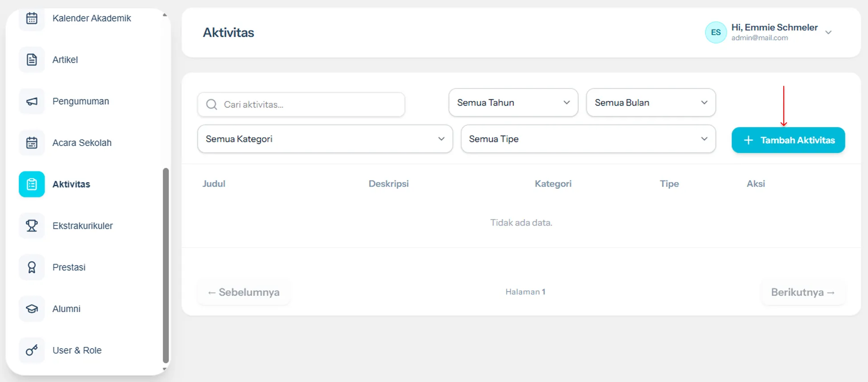Click the search magnifier icon
Viewport: 868px width, 382px height.
coord(212,105)
